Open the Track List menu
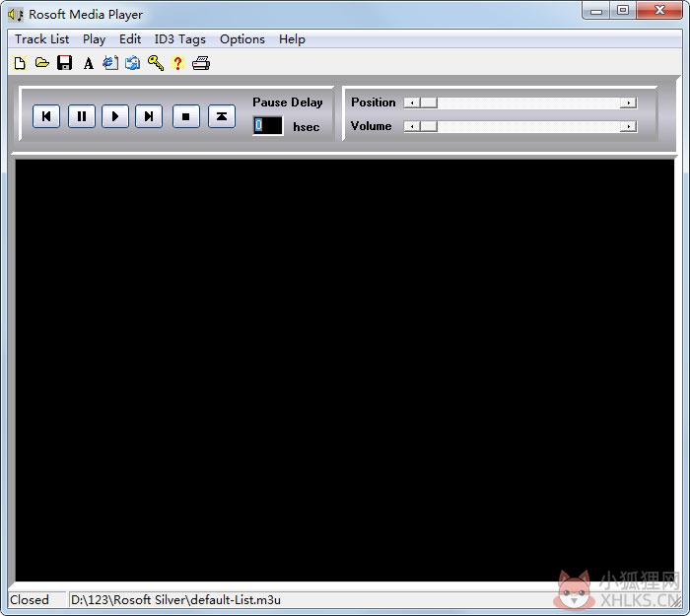Viewport: 690px width, 616px height. click(x=41, y=39)
